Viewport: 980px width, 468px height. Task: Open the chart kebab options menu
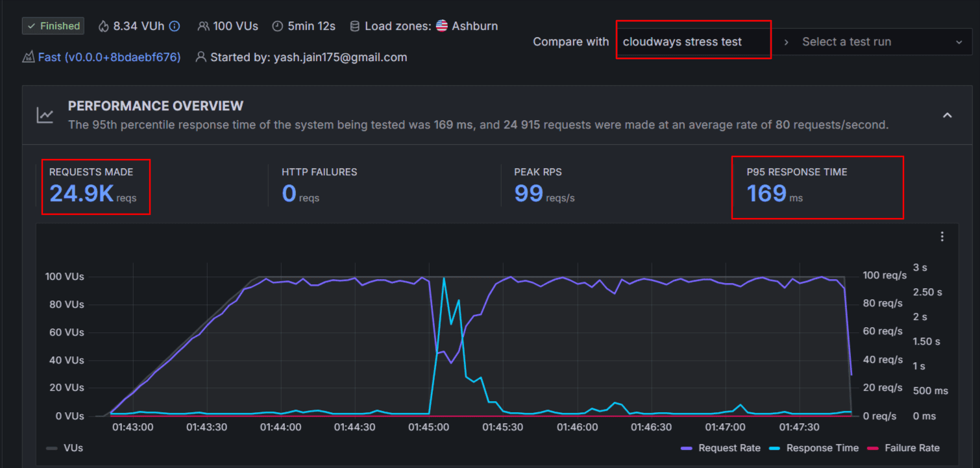pyautogui.click(x=942, y=236)
